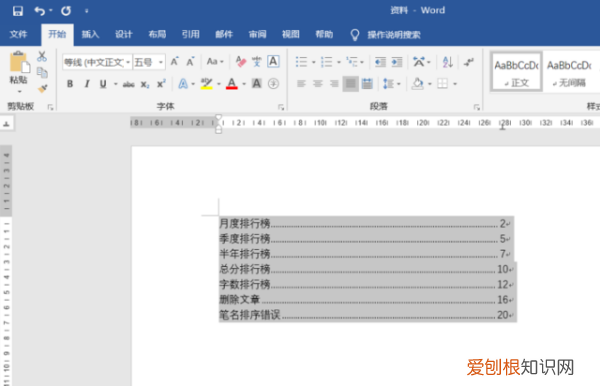
Task: Click the Center alignment icon
Action: click(x=318, y=83)
